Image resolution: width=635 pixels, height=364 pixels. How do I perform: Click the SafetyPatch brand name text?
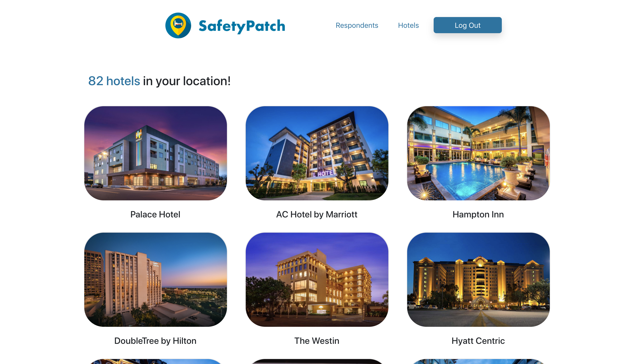click(241, 26)
